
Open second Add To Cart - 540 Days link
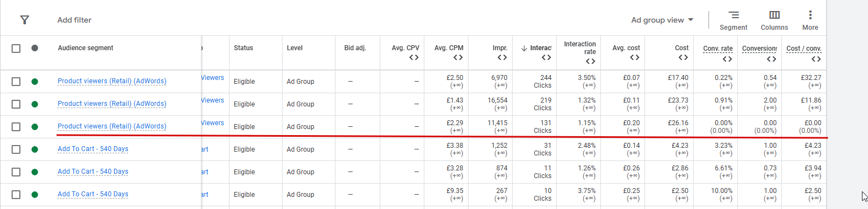pyautogui.click(x=93, y=172)
